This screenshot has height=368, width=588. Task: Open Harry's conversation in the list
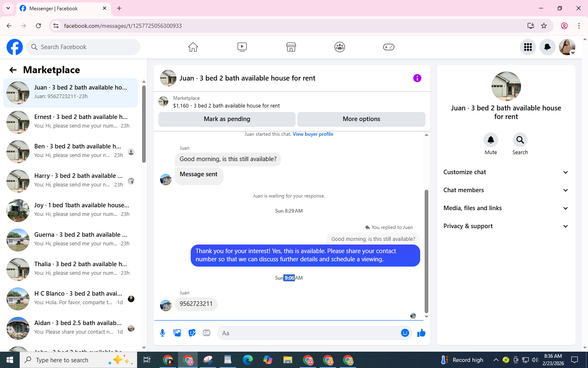70,181
